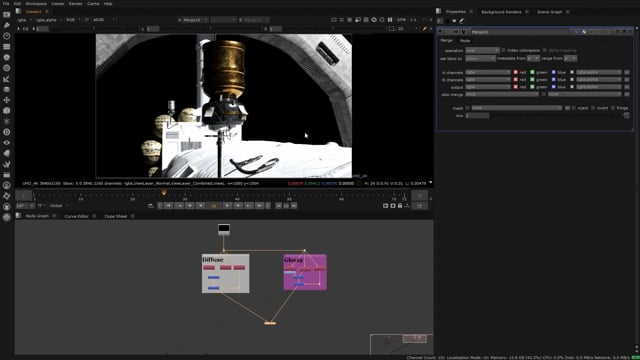Switch to the Scene Graph tab
Screen dimensions: 640x360
click(549, 12)
